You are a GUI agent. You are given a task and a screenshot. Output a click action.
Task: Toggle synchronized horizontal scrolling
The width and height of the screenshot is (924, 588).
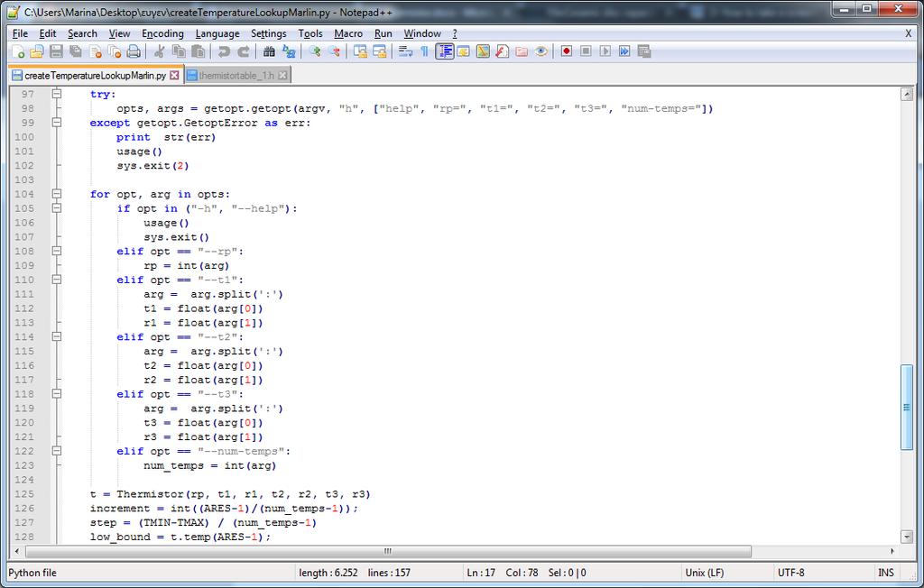tap(380, 51)
